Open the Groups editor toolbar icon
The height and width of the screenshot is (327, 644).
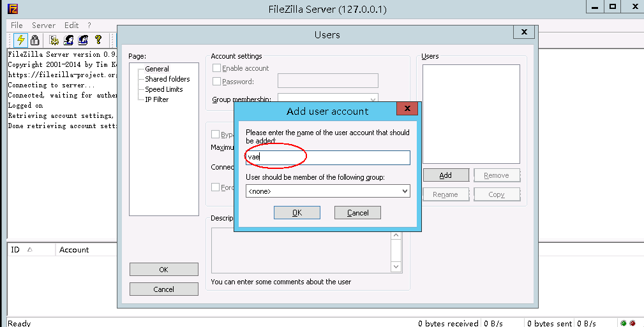tap(83, 40)
